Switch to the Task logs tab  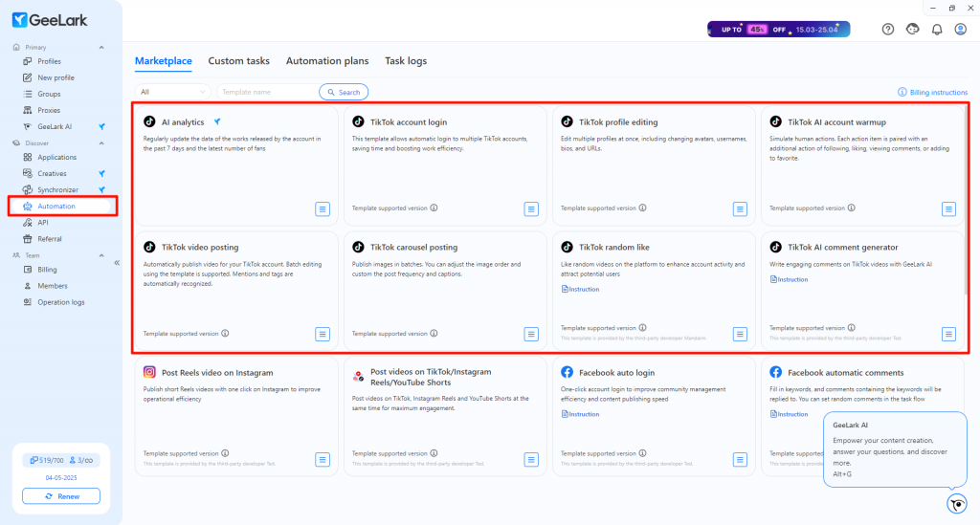(x=406, y=60)
